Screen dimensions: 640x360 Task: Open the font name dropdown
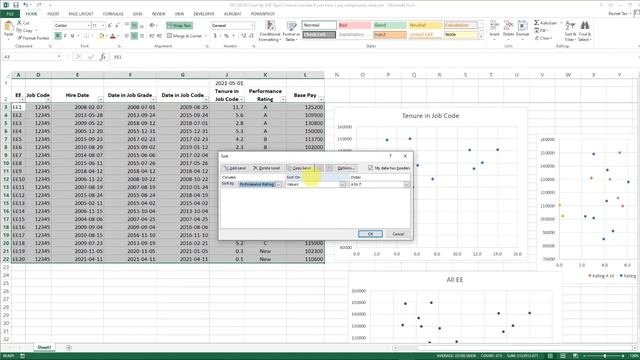[89, 25]
